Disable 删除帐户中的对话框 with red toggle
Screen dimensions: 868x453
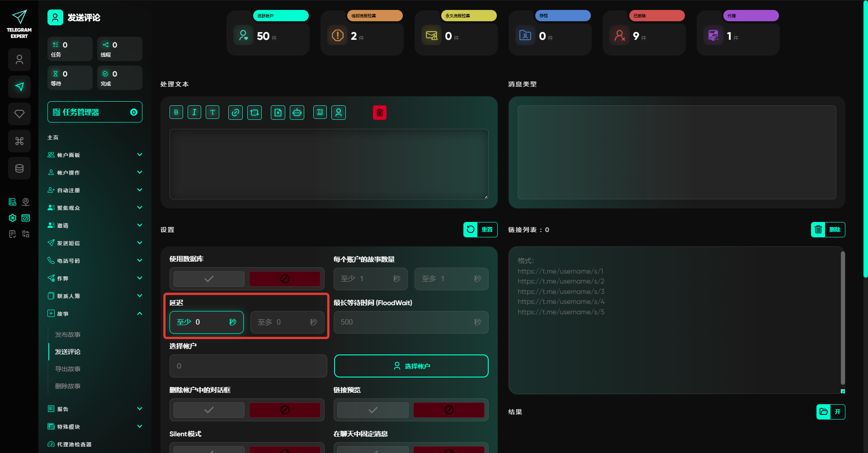(x=285, y=410)
